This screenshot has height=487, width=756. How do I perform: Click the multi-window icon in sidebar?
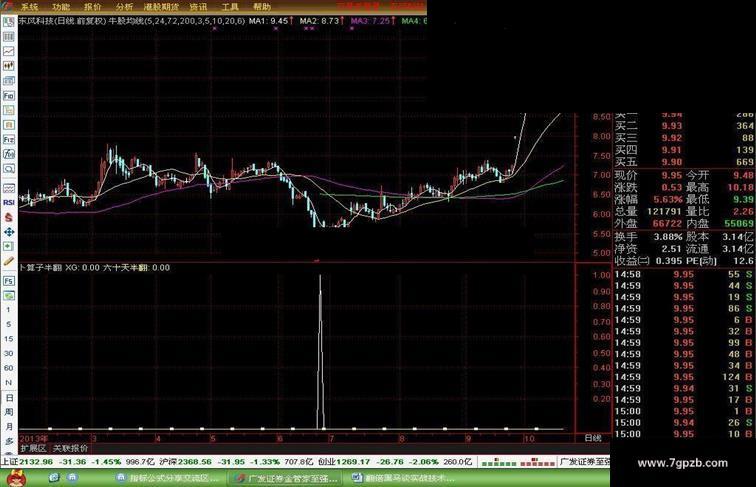(9, 81)
